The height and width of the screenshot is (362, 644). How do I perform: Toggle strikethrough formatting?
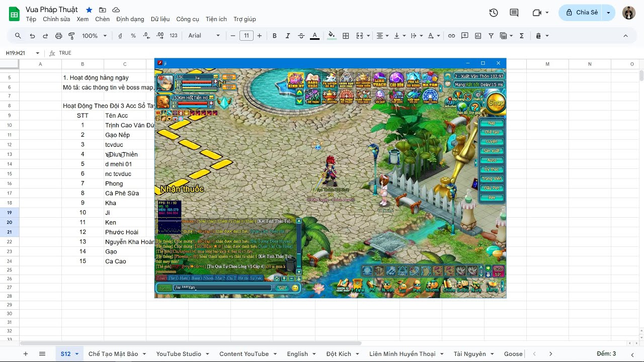pos(301,36)
